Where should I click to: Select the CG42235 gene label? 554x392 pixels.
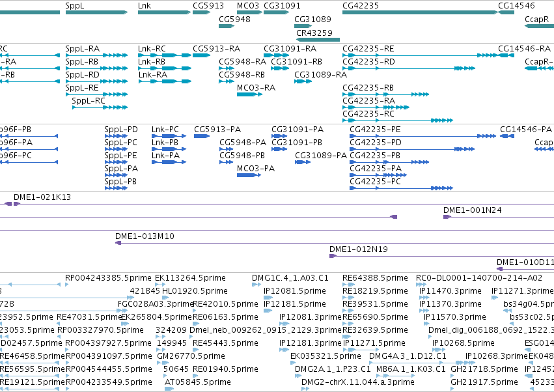[x=361, y=6]
